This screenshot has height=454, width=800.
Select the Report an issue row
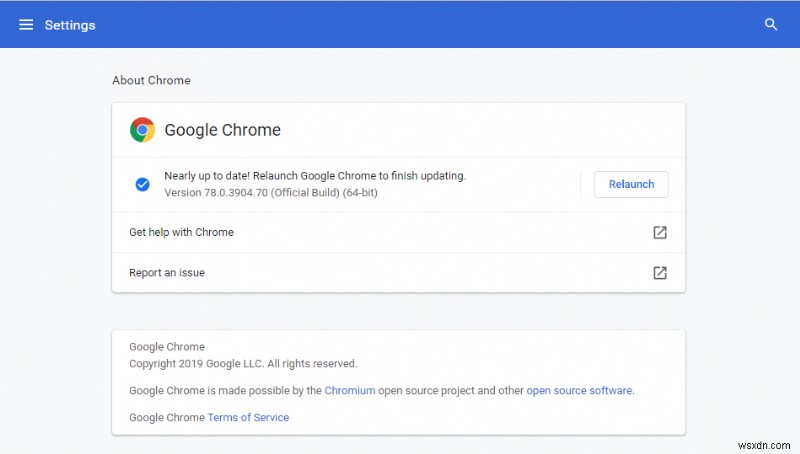(x=398, y=272)
